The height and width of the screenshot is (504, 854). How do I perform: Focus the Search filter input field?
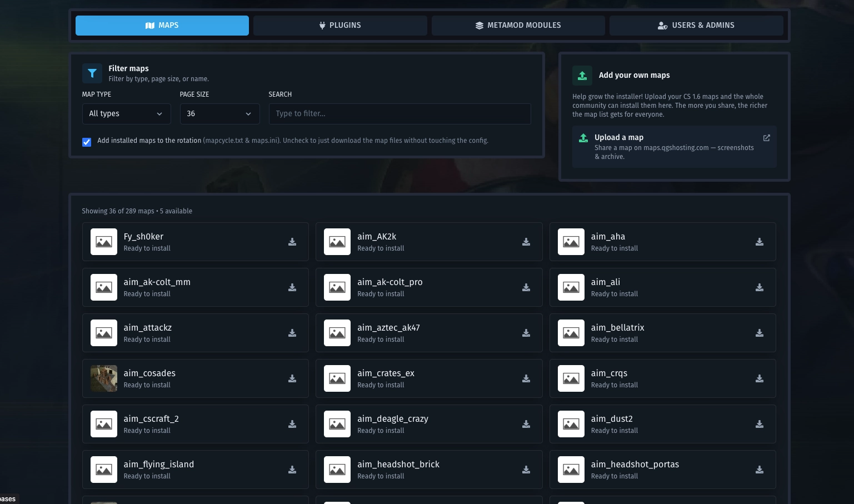(x=400, y=114)
